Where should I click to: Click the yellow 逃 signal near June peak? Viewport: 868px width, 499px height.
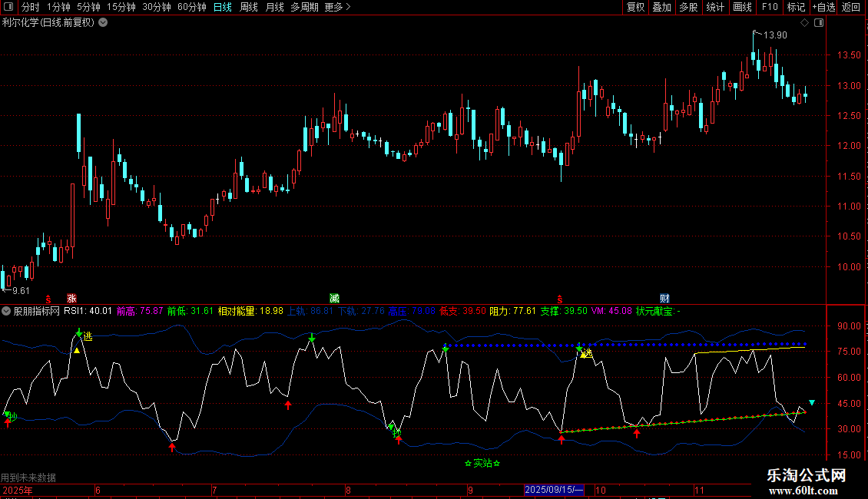coord(88,336)
